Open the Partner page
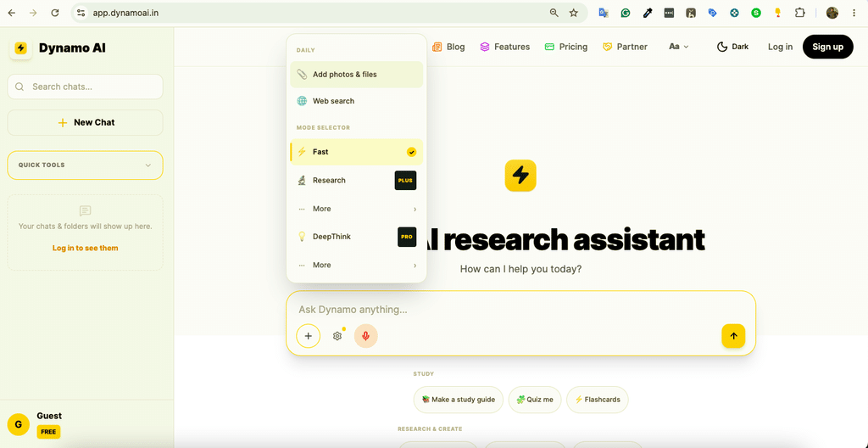The height and width of the screenshot is (448, 868). [x=625, y=47]
